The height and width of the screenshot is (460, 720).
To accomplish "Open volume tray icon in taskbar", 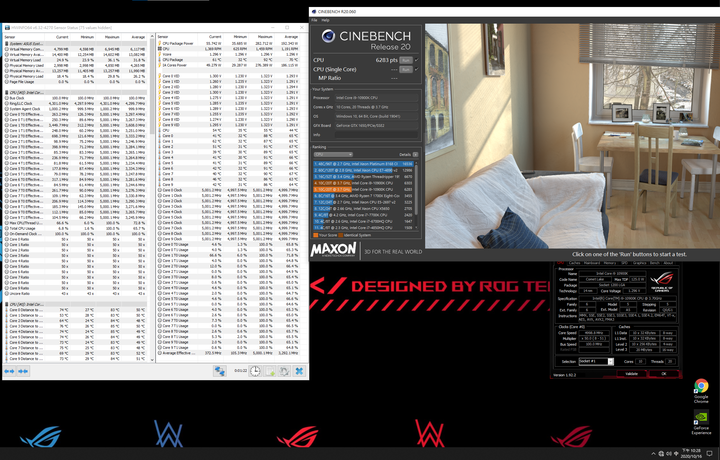I will tap(669, 454).
